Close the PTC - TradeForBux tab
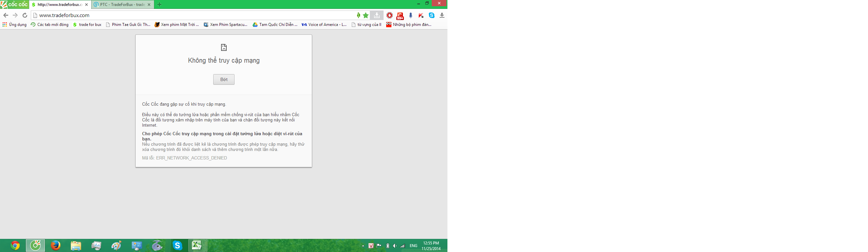This screenshot has height=252, width=868. click(149, 5)
